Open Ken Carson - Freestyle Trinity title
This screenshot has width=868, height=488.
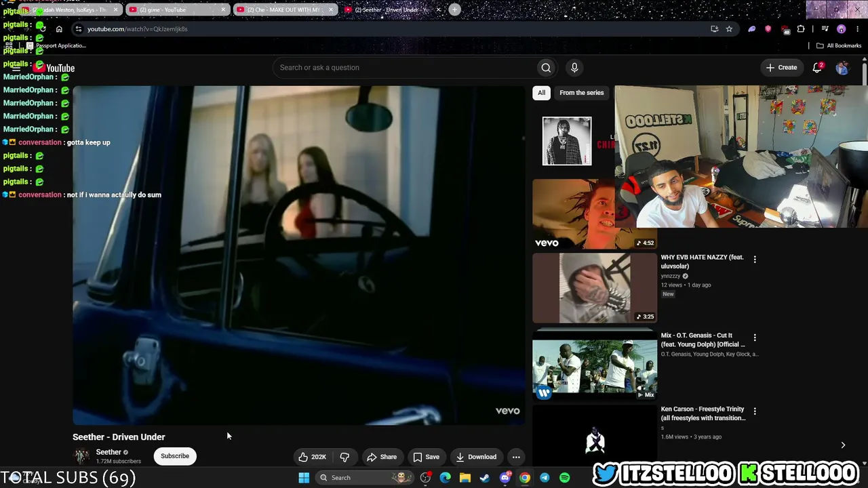(x=703, y=413)
